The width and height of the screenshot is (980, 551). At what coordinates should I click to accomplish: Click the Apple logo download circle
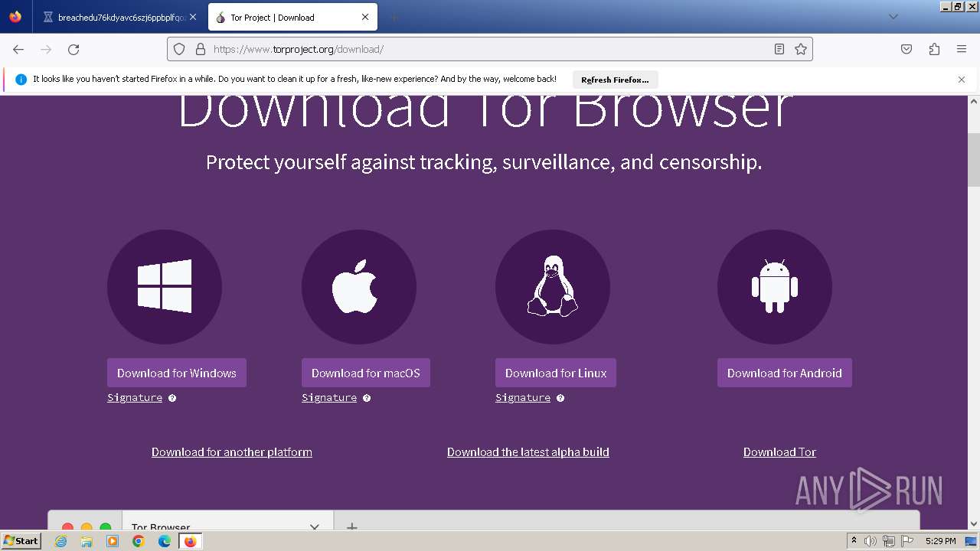[x=359, y=287]
